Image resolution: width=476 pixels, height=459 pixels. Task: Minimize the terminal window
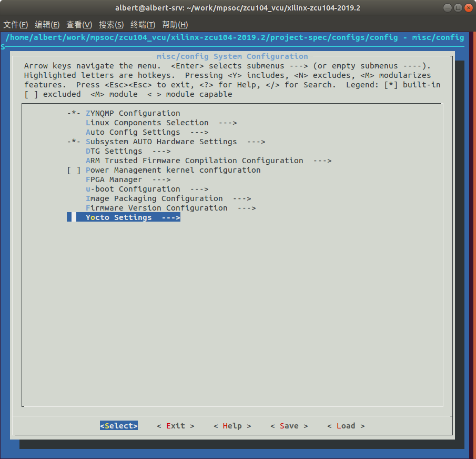[448, 8]
